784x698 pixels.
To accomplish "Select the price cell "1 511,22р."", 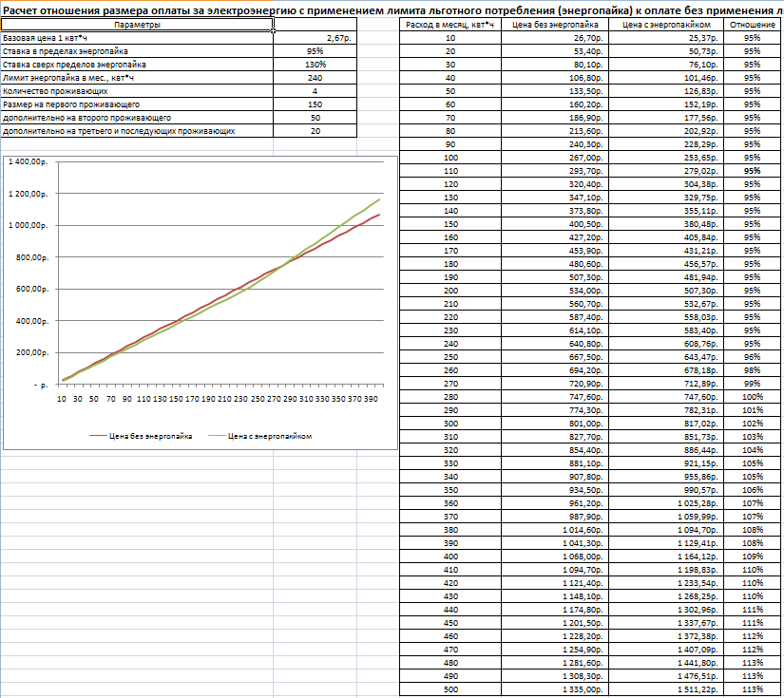I will coord(666,689).
